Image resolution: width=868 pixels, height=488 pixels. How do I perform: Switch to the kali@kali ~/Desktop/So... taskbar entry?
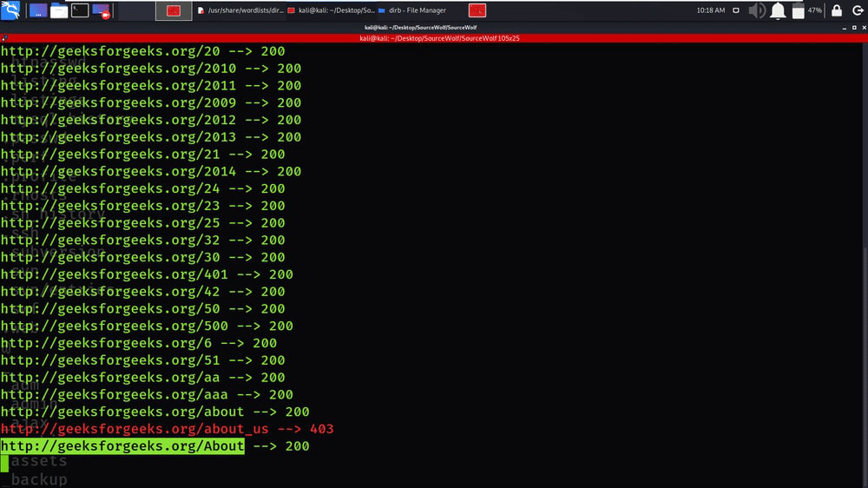[331, 10]
